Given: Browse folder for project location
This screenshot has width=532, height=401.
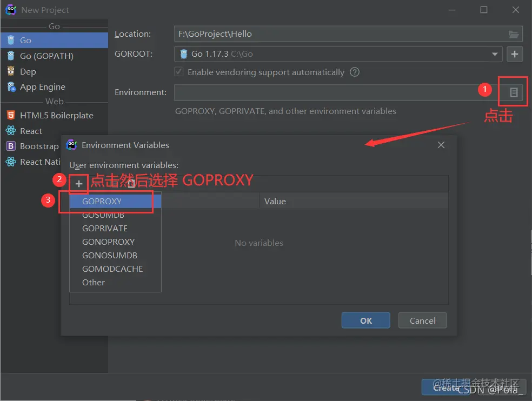Looking at the screenshot, I should coord(514,34).
